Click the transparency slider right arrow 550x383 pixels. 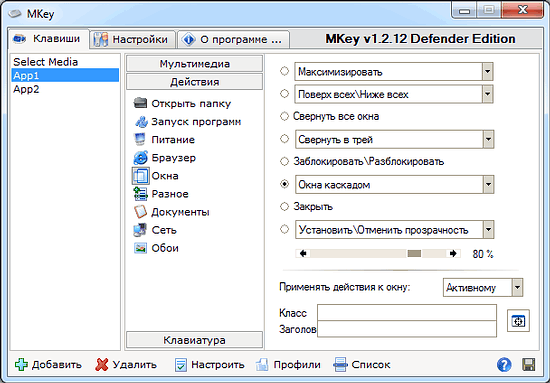pos(453,254)
